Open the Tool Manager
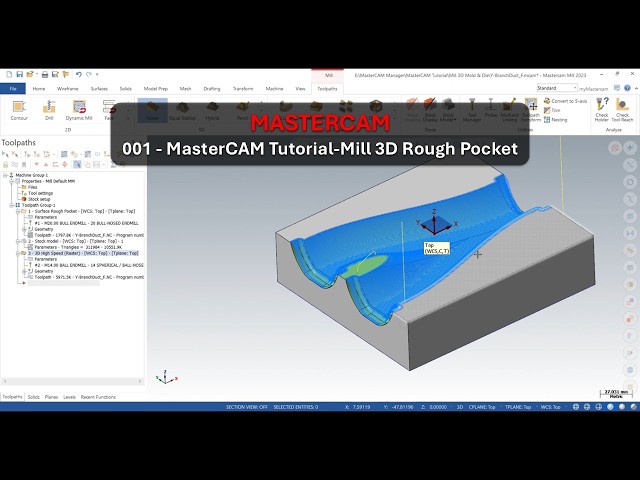 [x=472, y=109]
